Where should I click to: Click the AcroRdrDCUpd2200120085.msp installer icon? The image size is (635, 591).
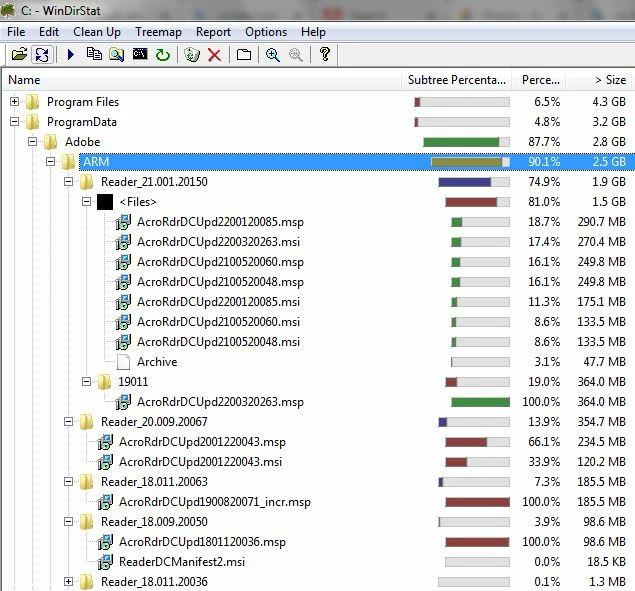(x=123, y=222)
